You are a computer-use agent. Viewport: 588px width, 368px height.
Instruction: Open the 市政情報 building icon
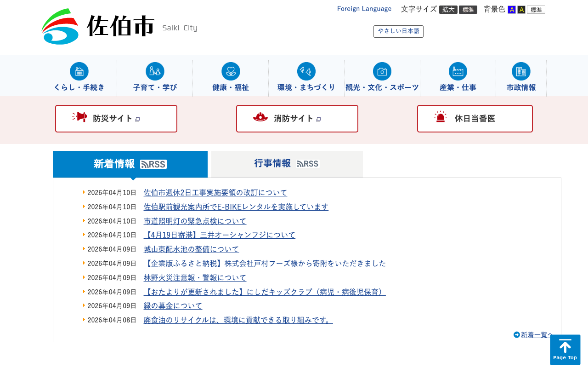click(x=521, y=71)
